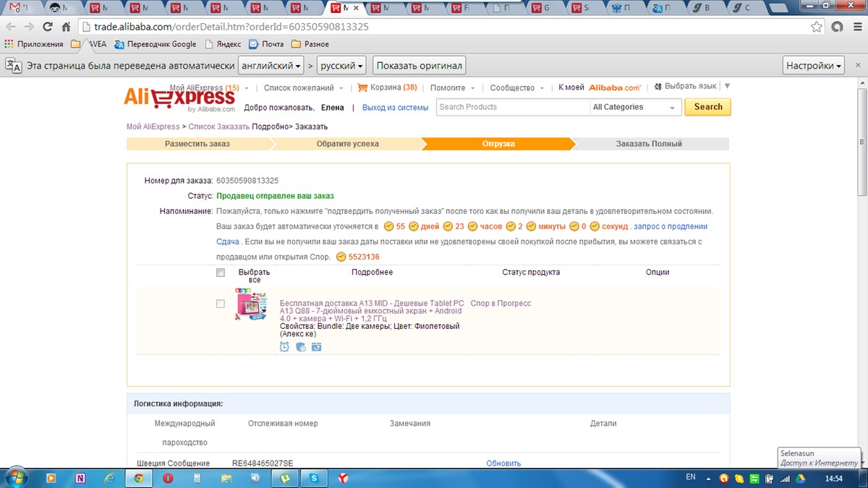This screenshot has height=488, width=868.
Task: Open the Настройки translation settings dropdown
Action: point(814,65)
